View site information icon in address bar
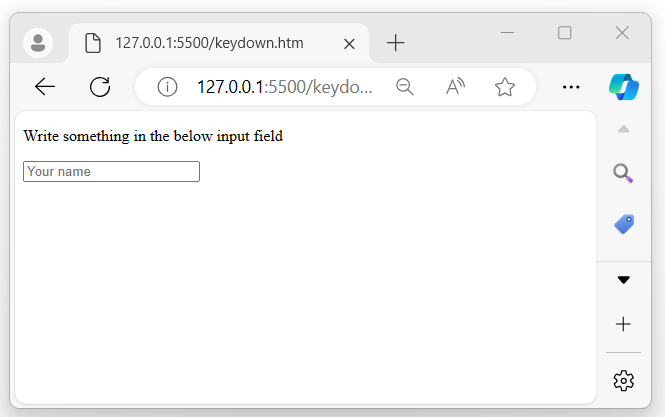 coord(167,87)
